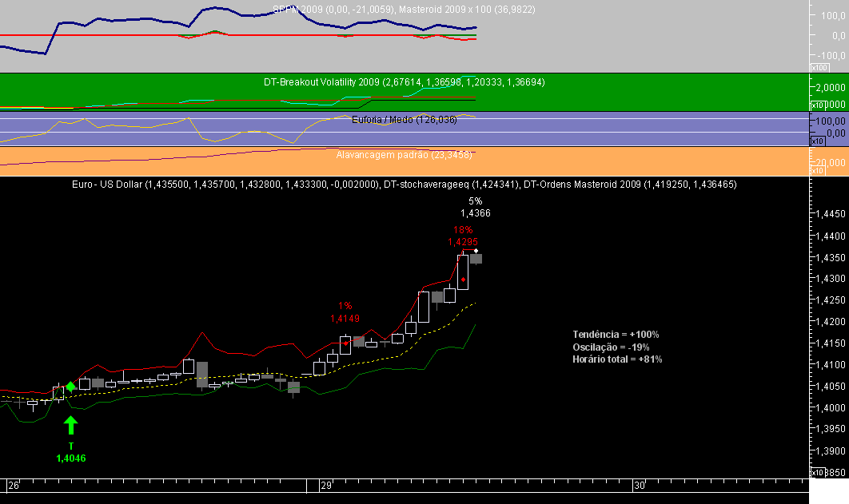Click the green upward entry arrow marker

tap(70, 425)
